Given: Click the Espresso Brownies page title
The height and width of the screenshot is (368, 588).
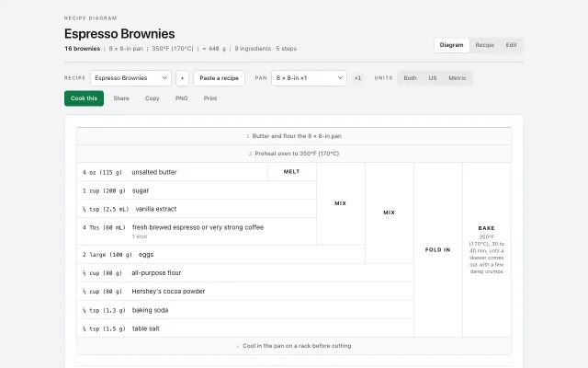Looking at the screenshot, I should coord(119,34).
